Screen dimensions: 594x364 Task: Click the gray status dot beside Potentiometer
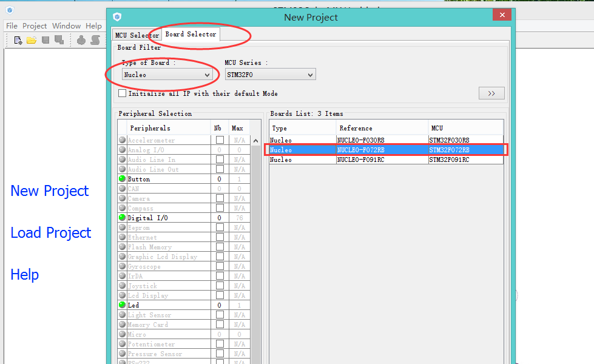click(122, 343)
